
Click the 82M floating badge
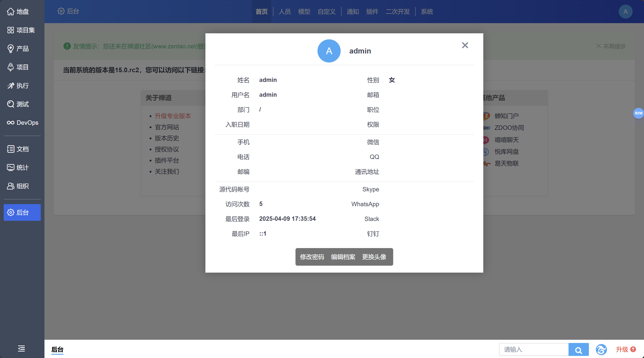(x=638, y=113)
